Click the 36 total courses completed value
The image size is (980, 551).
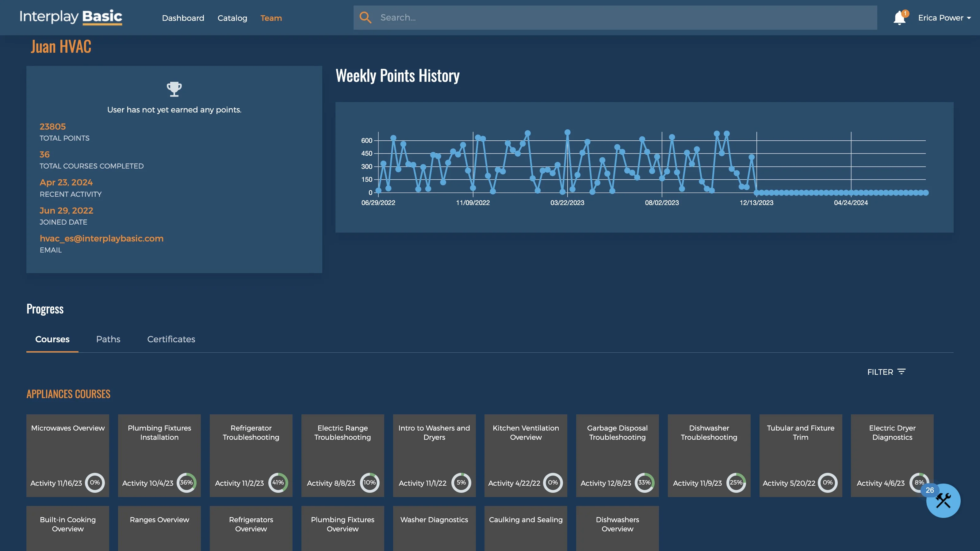pos(44,154)
